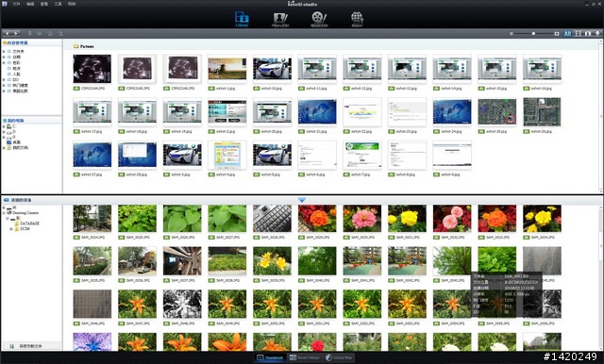Image resolution: width=604 pixels, height=364 pixels.
Task: Adjust the thumbnail size slider handle
Action: point(533,33)
